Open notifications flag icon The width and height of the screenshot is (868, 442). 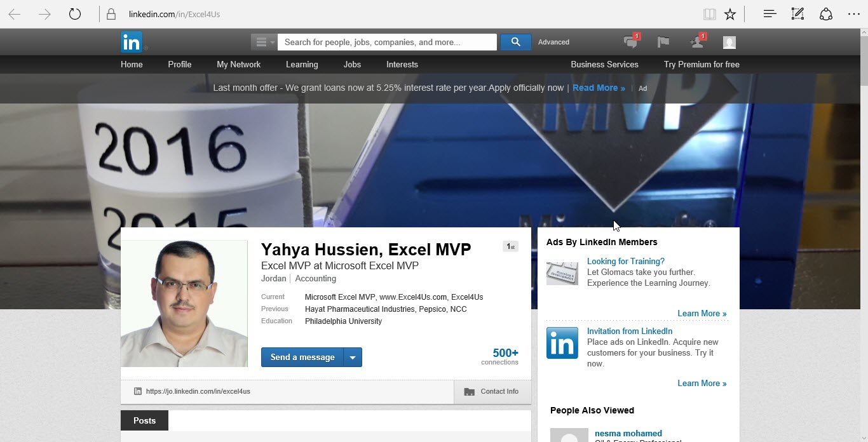(x=663, y=42)
